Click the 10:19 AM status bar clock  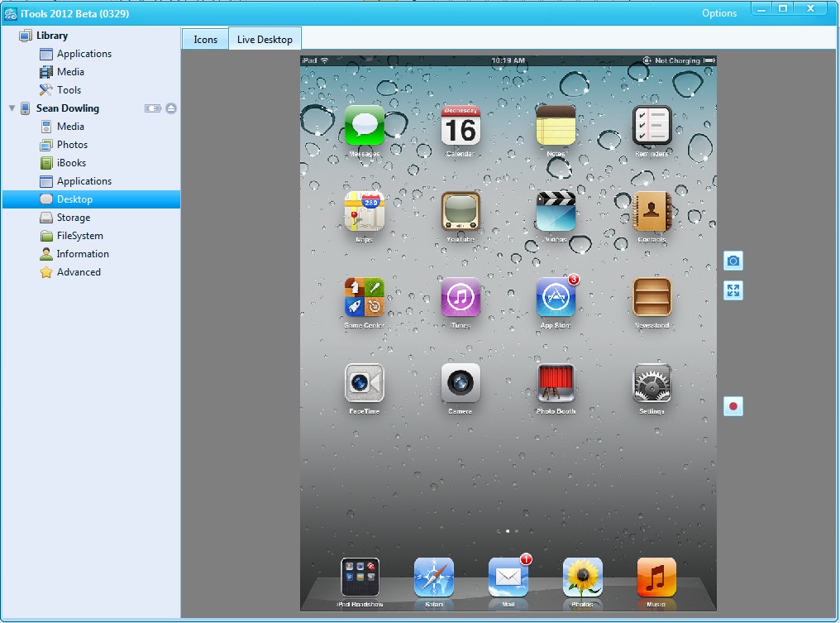pos(508,60)
